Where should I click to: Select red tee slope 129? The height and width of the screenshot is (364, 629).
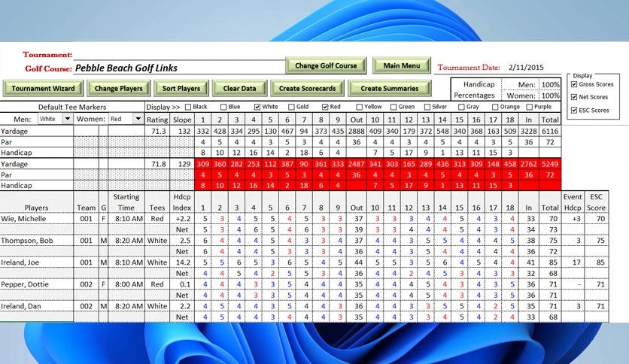182,164
